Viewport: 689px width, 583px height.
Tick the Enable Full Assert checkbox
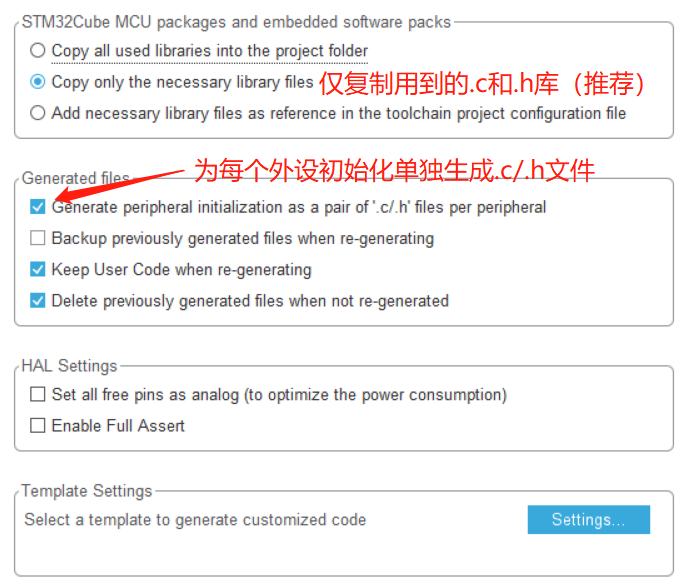38,425
